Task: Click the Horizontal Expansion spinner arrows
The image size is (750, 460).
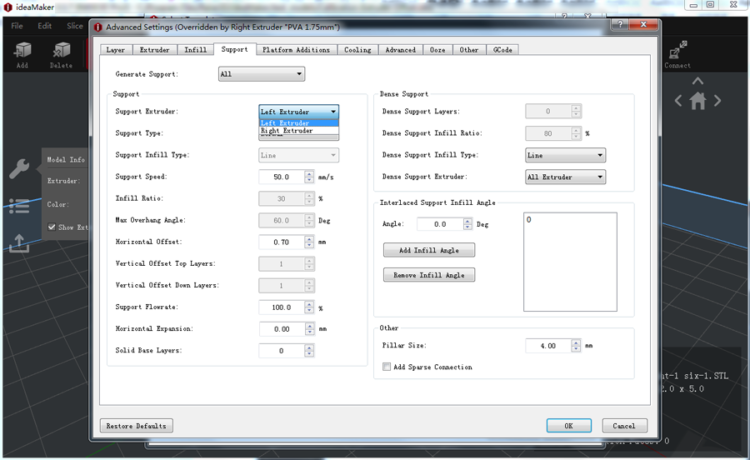Action: 309,329
